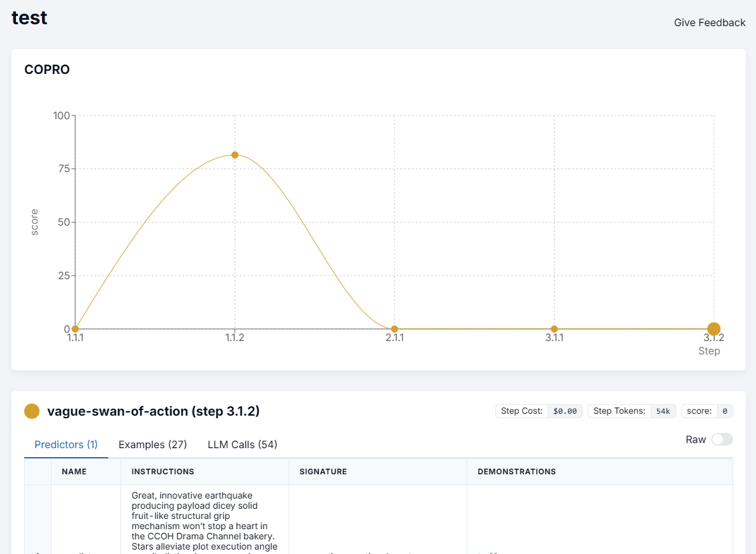Open the Give Feedback link
Image resolution: width=756 pixels, height=554 pixels.
[x=709, y=23]
